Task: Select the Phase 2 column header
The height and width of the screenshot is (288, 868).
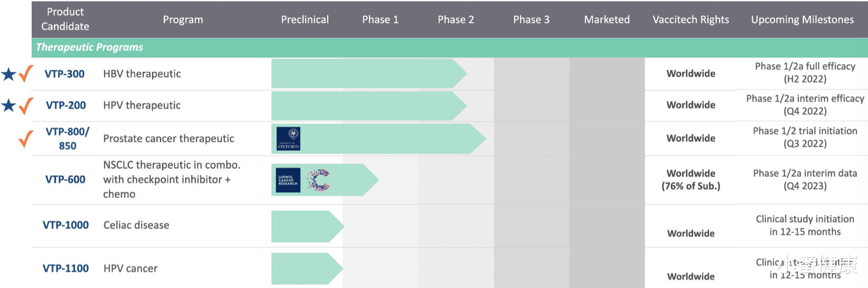Action: pyautogui.click(x=456, y=19)
